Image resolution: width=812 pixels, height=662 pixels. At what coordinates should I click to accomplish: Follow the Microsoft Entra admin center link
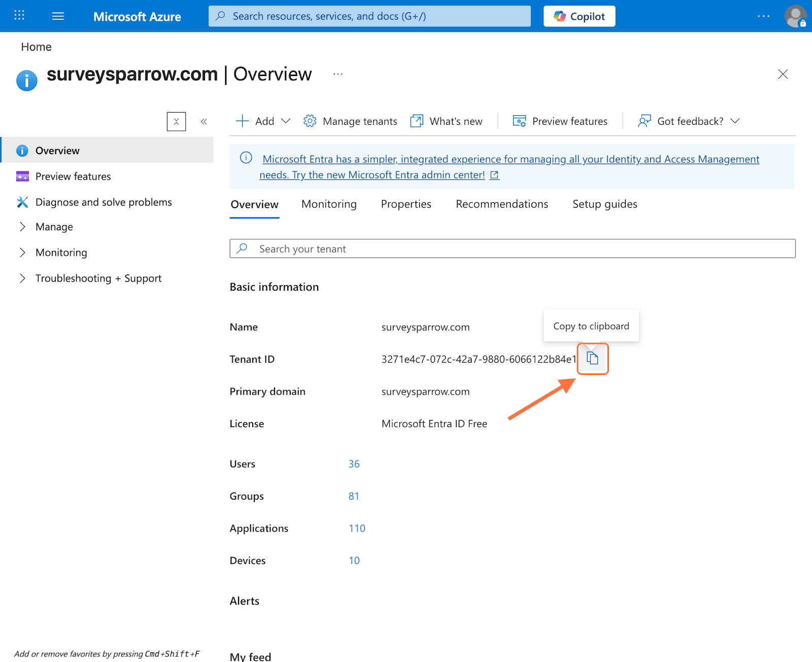[x=372, y=175]
